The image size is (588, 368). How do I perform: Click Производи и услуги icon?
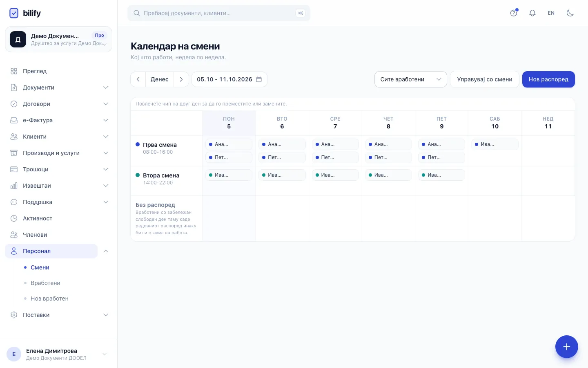click(14, 153)
